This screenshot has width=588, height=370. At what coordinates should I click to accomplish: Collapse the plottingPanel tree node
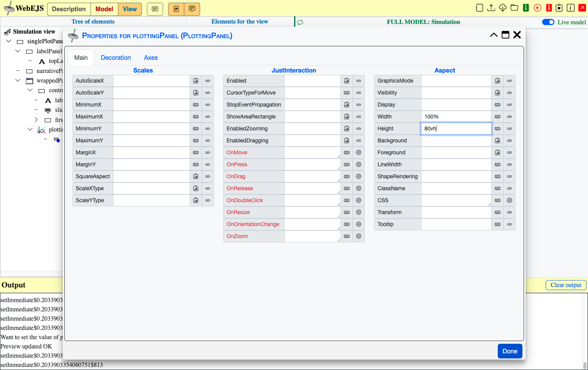coord(30,129)
